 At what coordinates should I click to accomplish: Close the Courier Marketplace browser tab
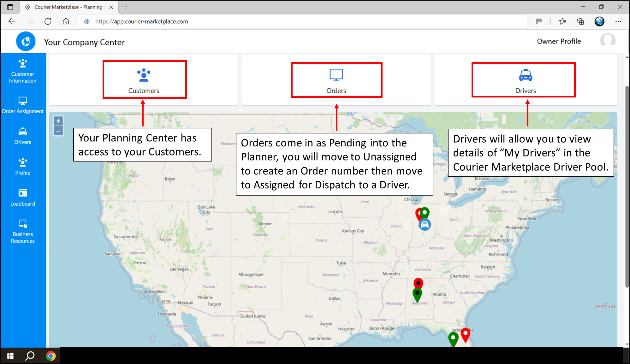coord(111,7)
